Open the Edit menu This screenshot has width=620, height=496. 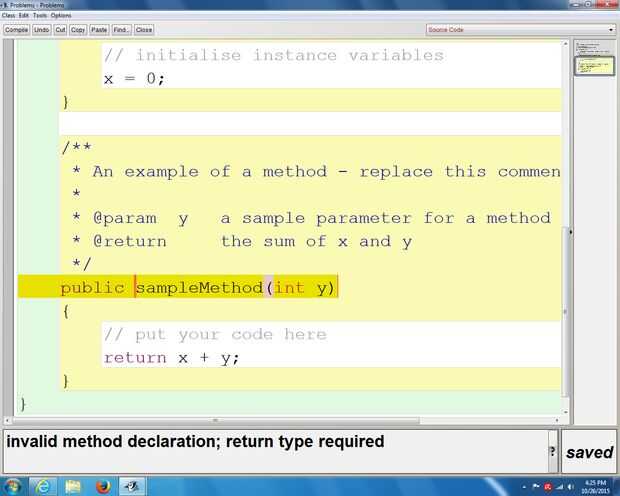pyautogui.click(x=24, y=15)
